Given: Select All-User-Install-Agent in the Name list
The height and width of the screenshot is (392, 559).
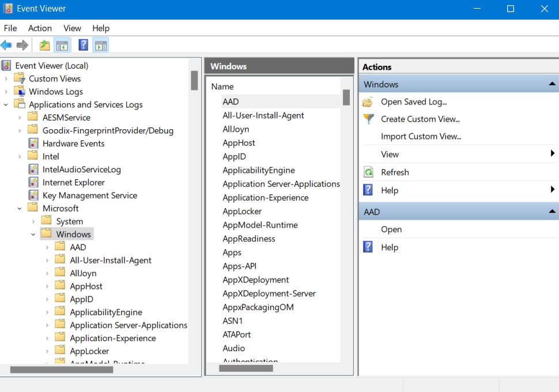Looking at the screenshot, I should [x=263, y=115].
